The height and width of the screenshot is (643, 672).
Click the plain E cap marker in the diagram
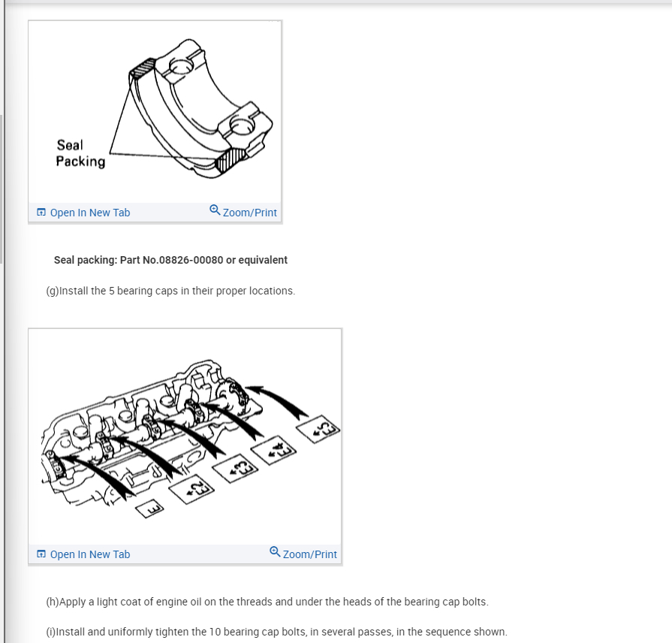pos(149,509)
